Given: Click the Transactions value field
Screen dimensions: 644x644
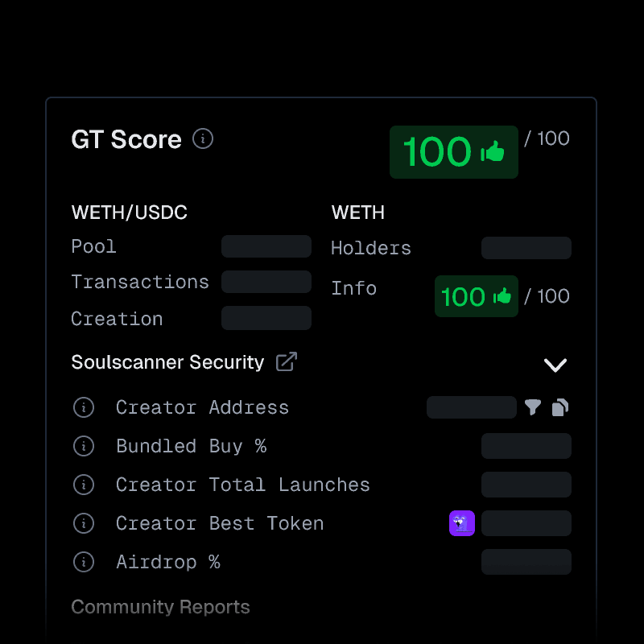Looking at the screenshot, I should [x=266, y=282].
